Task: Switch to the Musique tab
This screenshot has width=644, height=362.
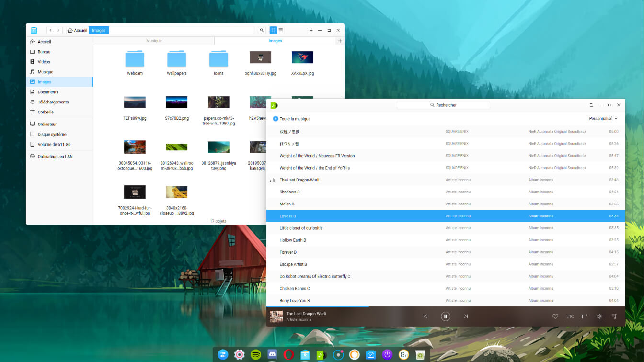Action: [x=154, y=41]
